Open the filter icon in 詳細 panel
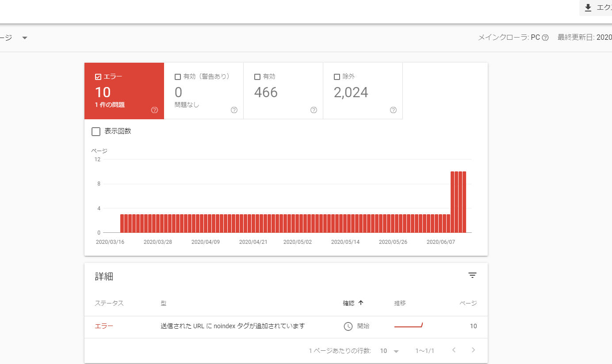Viewport: 612px width, 364px height. pyautogui.click(x=472, y=275)
